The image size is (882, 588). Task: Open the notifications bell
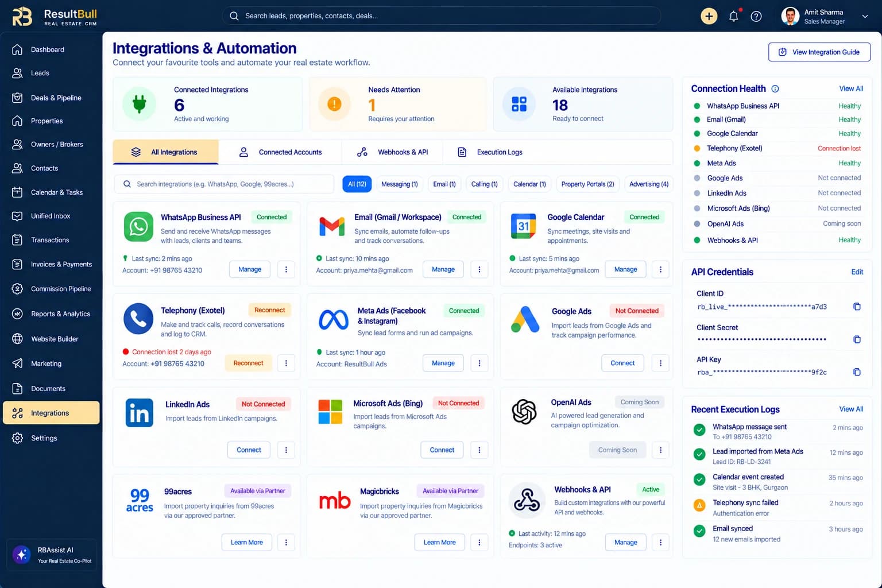733,16
